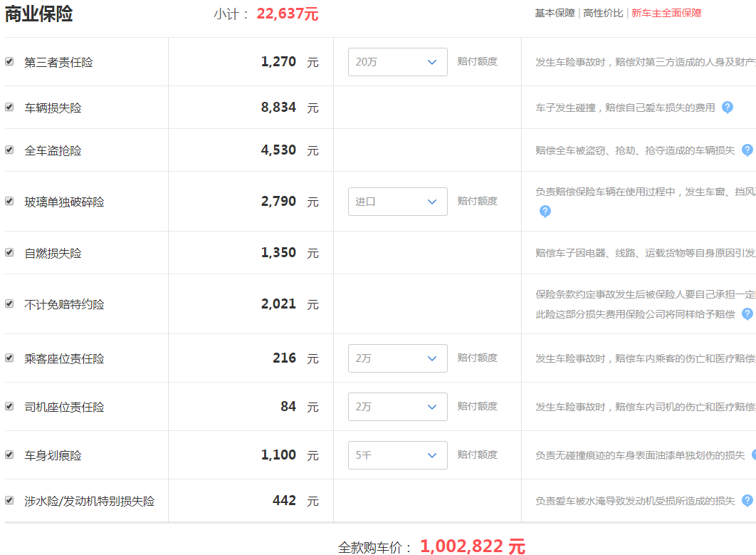Viewport: 756px width, 555px height.
Task: Click 涉水险 price 442
Action: [x=284, y=500]
